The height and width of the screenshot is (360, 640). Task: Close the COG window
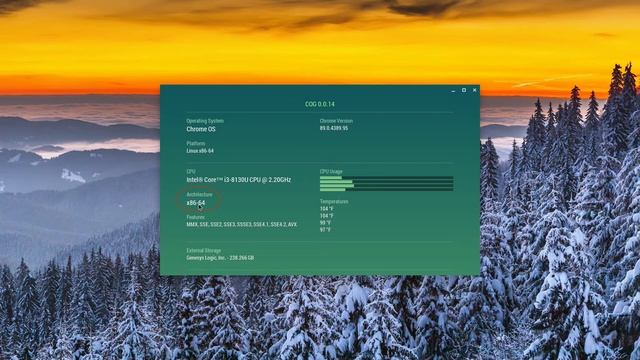point(474,90)
